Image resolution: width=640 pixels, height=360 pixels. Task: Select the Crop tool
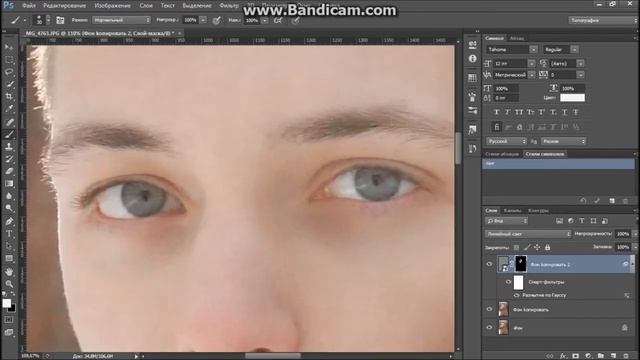tap(9, 97)
